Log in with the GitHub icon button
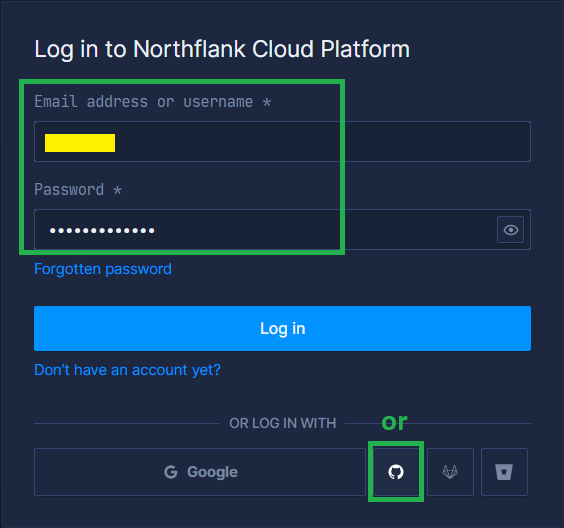Image resolution: width=564 pixels, height=528 pixels. click(x=396, y=472)
